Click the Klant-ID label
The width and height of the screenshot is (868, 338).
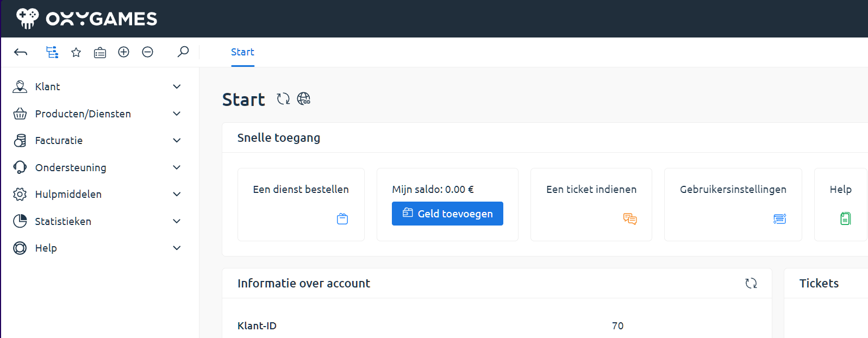coord(257,326)
